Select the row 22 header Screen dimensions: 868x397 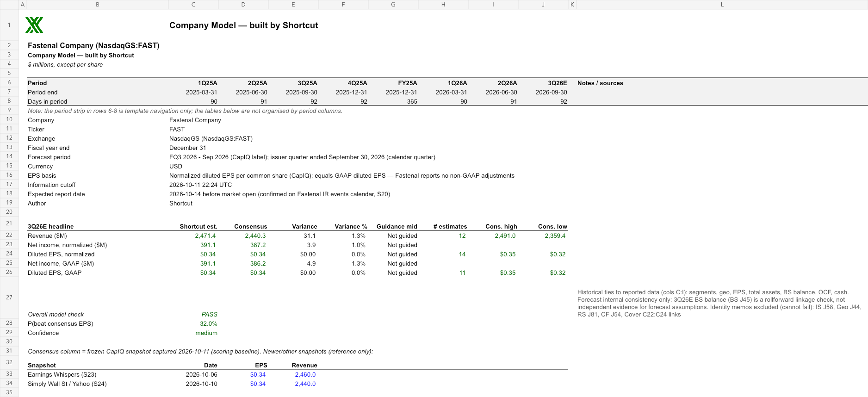pyautogui.click(x=9, y=235)
